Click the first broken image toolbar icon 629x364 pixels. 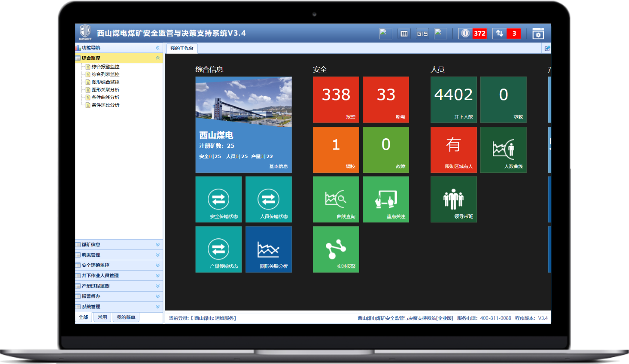[385, 33]
